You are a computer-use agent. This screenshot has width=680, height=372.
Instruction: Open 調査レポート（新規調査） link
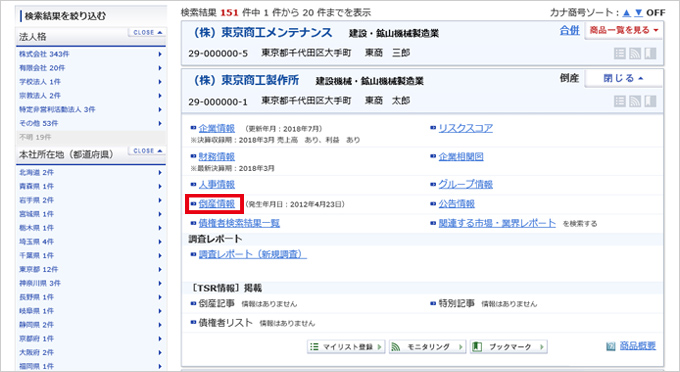point(252,254)
